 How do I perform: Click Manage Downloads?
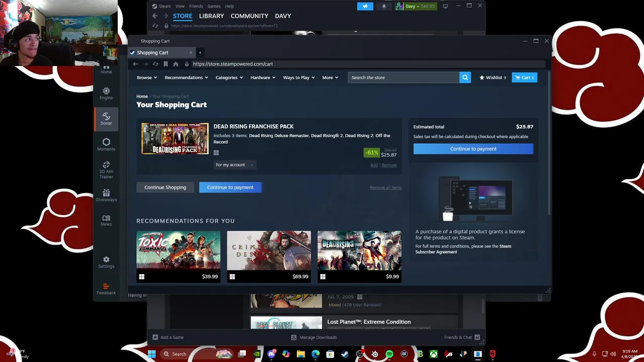pyautogui.click(x=314, y=337)
